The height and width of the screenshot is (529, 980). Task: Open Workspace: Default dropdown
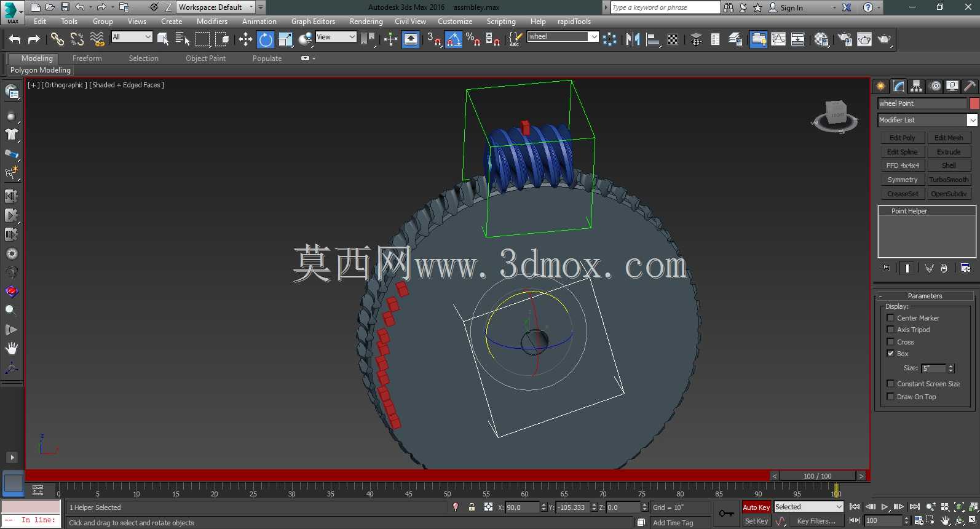click(x=216, y=7)
